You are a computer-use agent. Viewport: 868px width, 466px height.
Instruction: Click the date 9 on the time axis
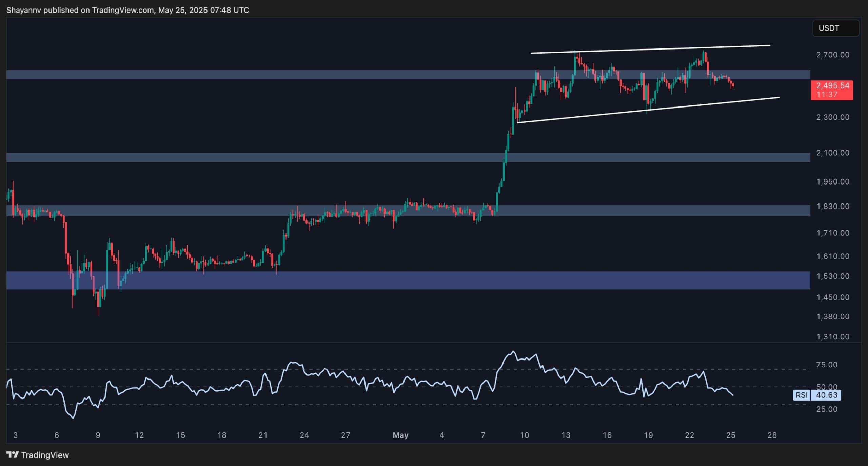point(98,435)
